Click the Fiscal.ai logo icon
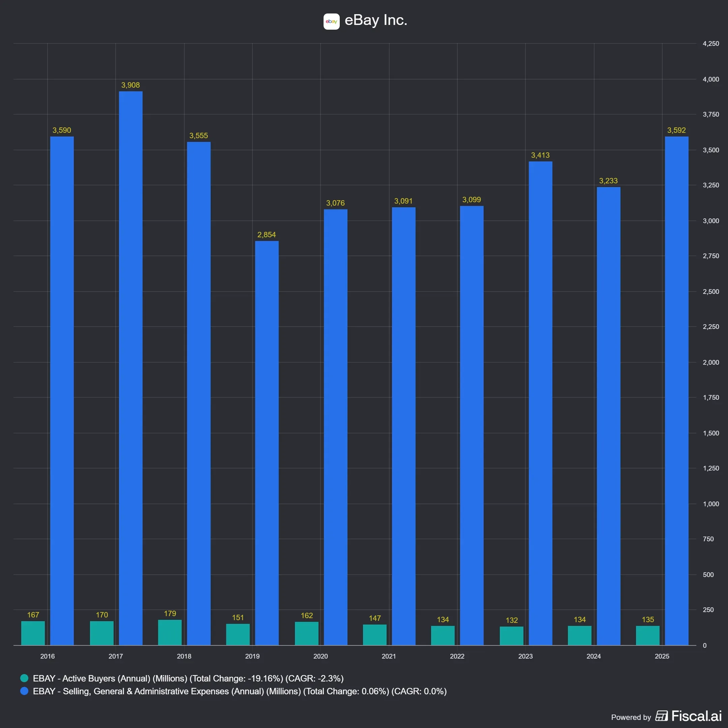This screenshot has width=728, height=728. [661, 716]
